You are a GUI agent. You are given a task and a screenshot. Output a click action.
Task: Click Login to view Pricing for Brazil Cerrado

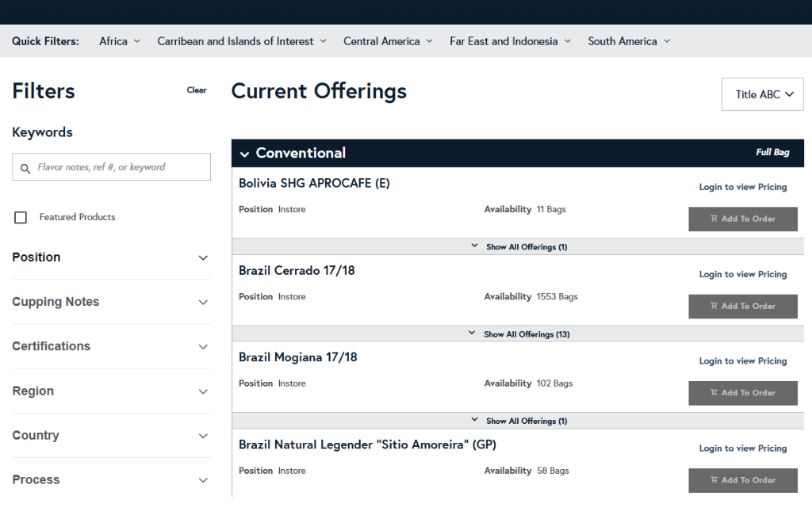[742, 274]
